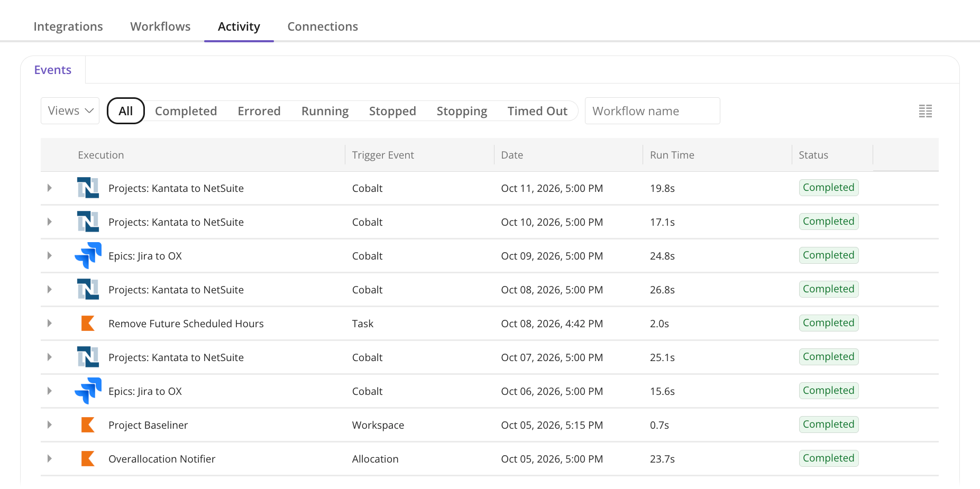The width and height of the screenshot is (980, 489).
Task: Select the Activity tab
Action: click(x=239, y=26)
